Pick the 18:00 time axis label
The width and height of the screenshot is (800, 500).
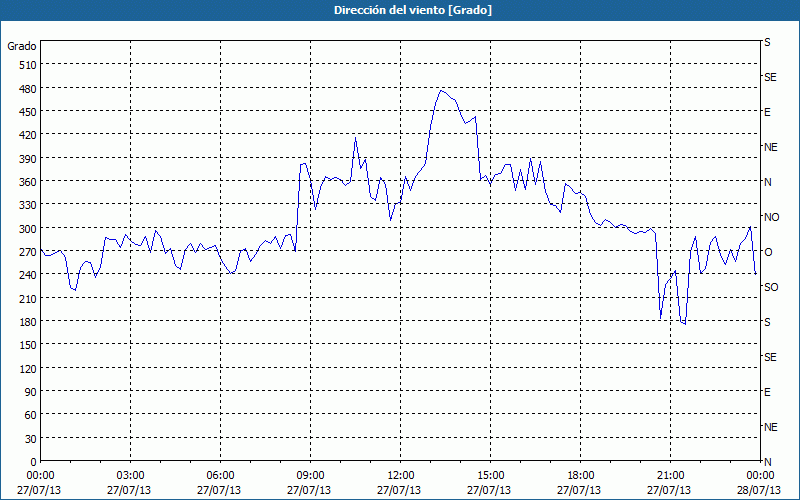tap(581, 476)
